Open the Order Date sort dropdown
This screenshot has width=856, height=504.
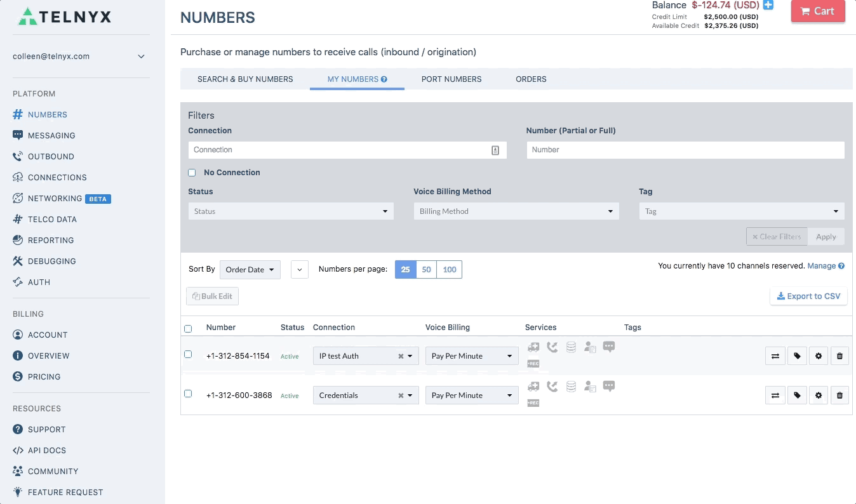(x=250, y=270)
